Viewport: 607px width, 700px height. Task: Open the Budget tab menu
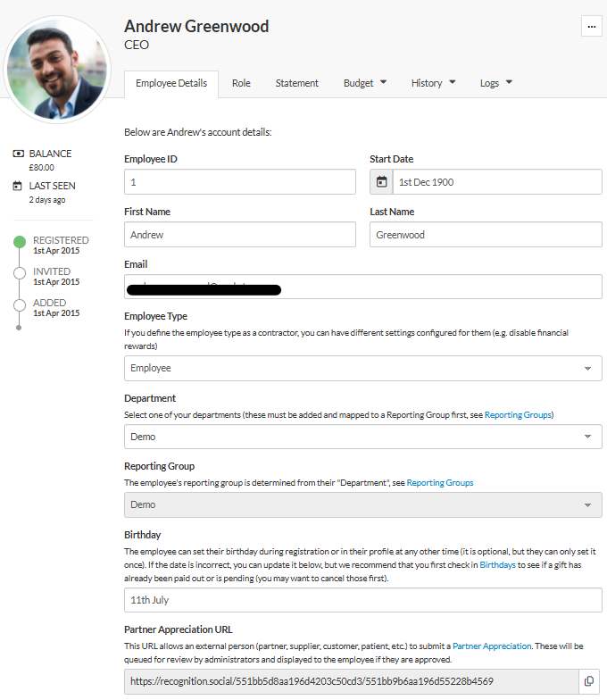(x=365, y=83)
